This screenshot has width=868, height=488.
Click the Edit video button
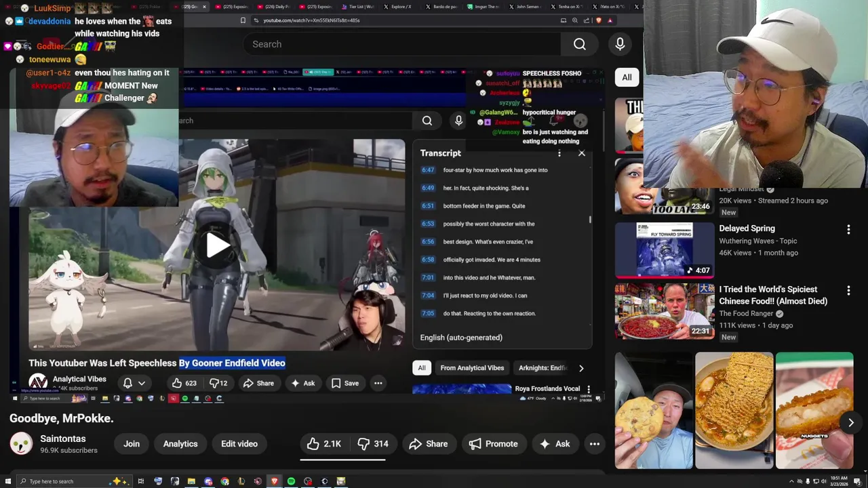[x=239, y=444]
